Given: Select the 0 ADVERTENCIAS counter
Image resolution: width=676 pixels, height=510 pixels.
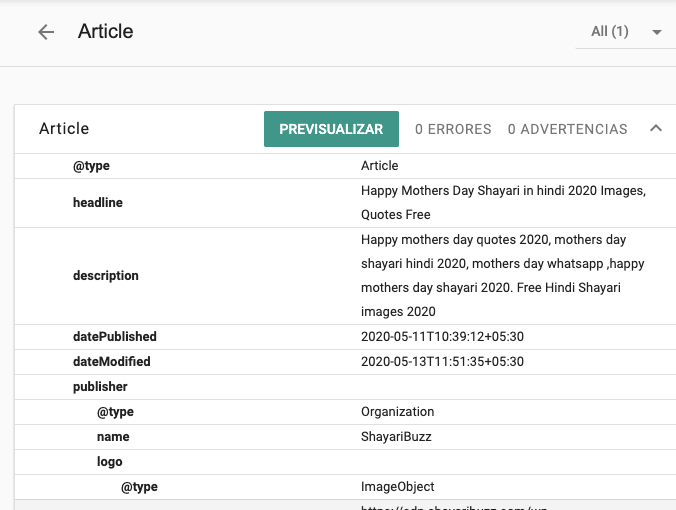Looking at the screenshot, I should click(567, 129).
